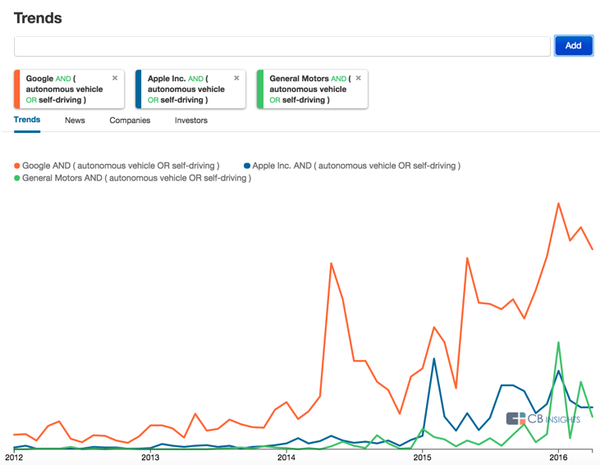Select the General Motors search term chip
The image size is (600, 465).
point(305,89)
